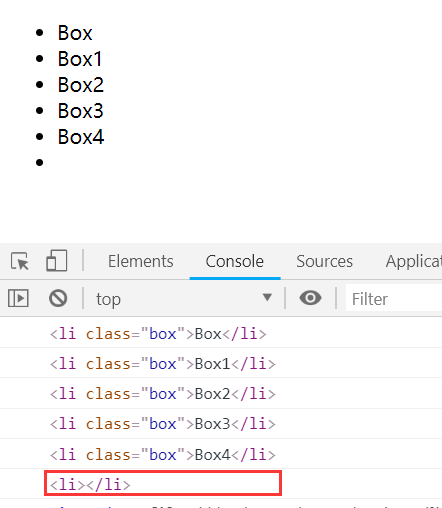Click the Box1 list item on page
This screenshot has width=442, height=508.
(x=80, y=59)
